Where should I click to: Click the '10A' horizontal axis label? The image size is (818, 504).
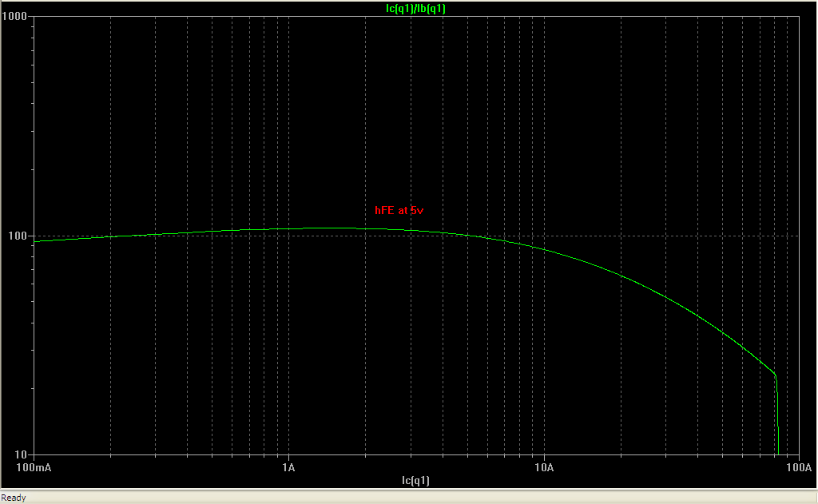pos(544,467)
